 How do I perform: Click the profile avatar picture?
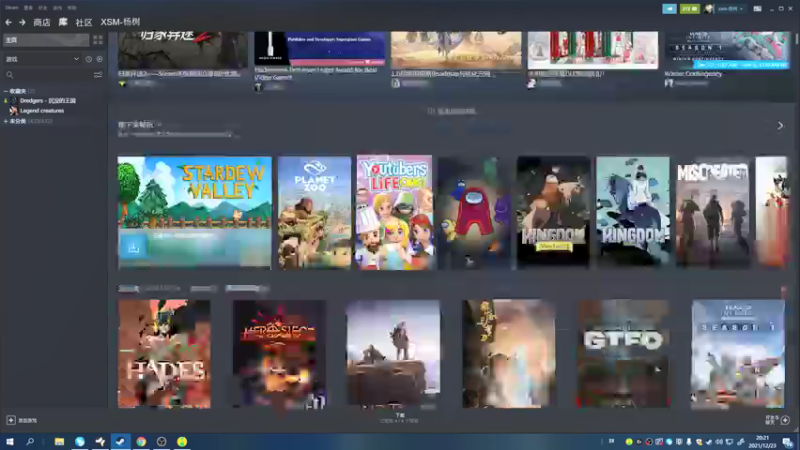709,9
